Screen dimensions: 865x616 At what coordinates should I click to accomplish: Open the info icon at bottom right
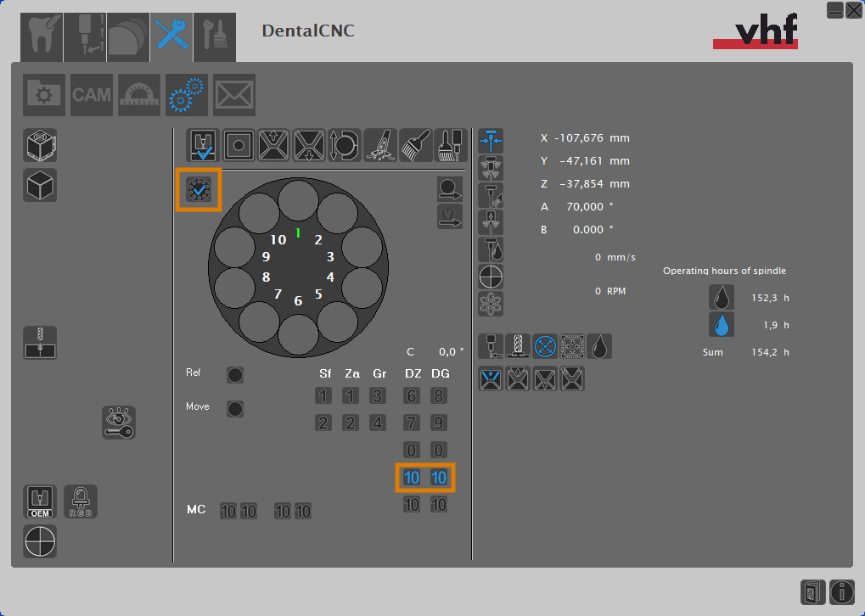point(842,592)
